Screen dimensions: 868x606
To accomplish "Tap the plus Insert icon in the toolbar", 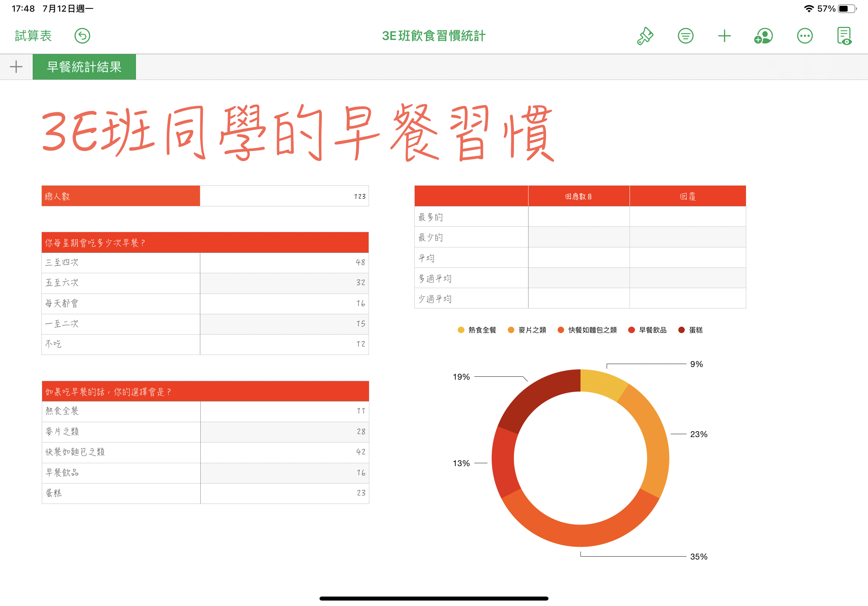I will [724, 36].
